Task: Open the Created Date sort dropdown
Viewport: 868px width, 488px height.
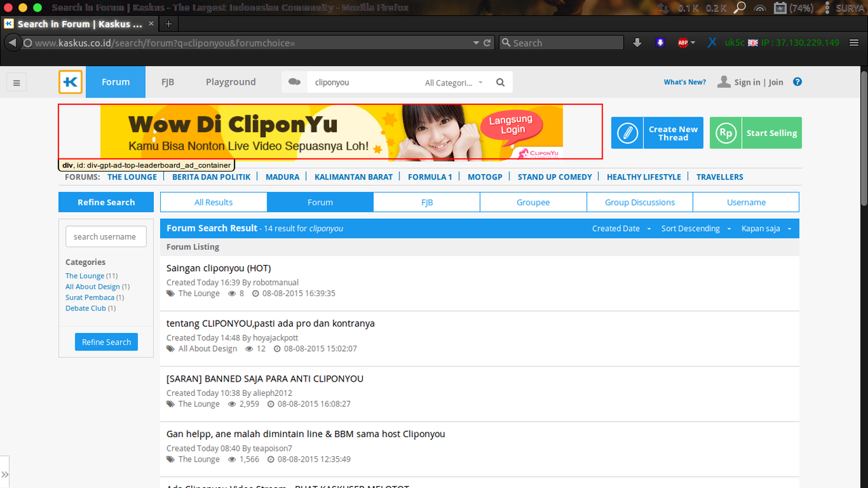Action: click(x=621, y=228)
